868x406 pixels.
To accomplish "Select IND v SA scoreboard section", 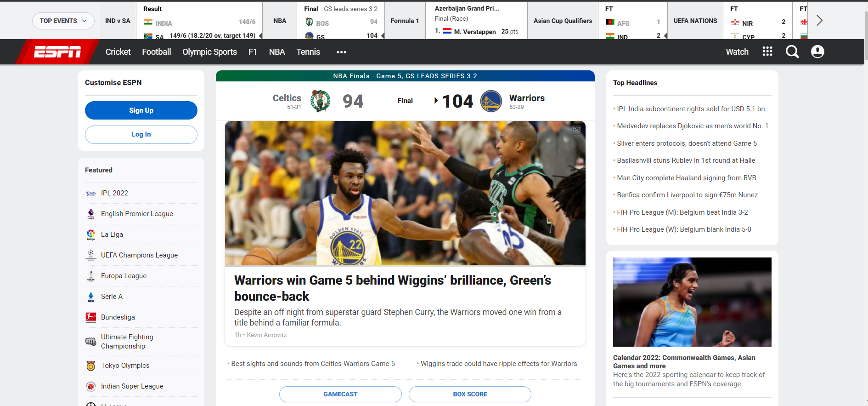I will tap(118, 21).
